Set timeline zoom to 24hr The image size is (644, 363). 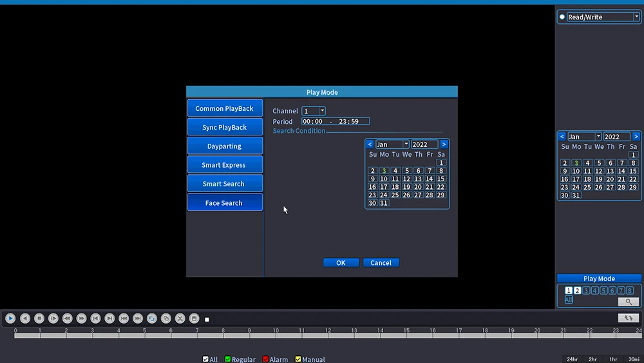click(572, 359)
